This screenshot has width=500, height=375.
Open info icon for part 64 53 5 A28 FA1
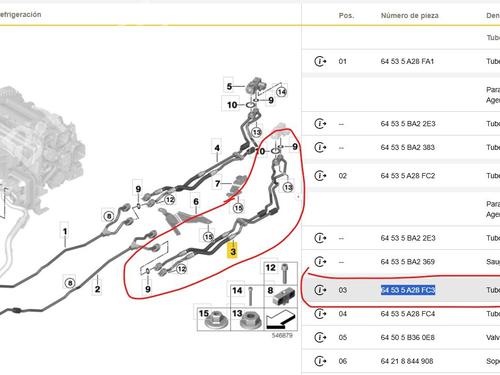(320, 61)
